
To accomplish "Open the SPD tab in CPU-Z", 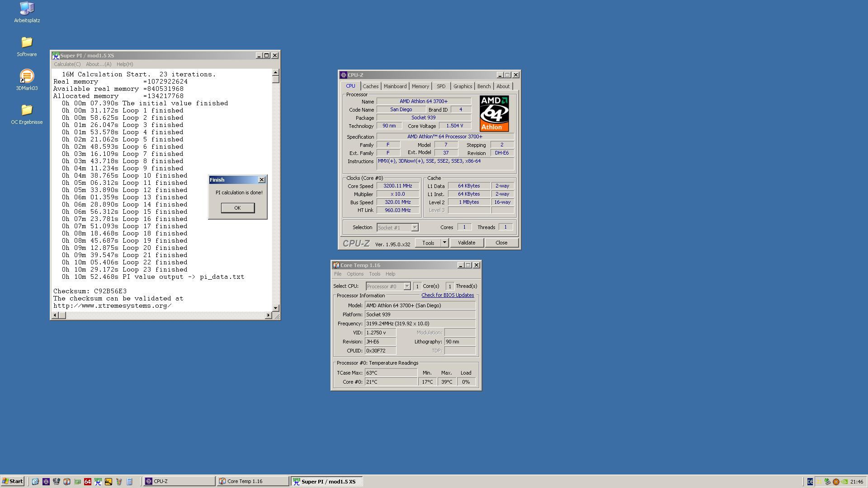I will (x=441, y=86).
